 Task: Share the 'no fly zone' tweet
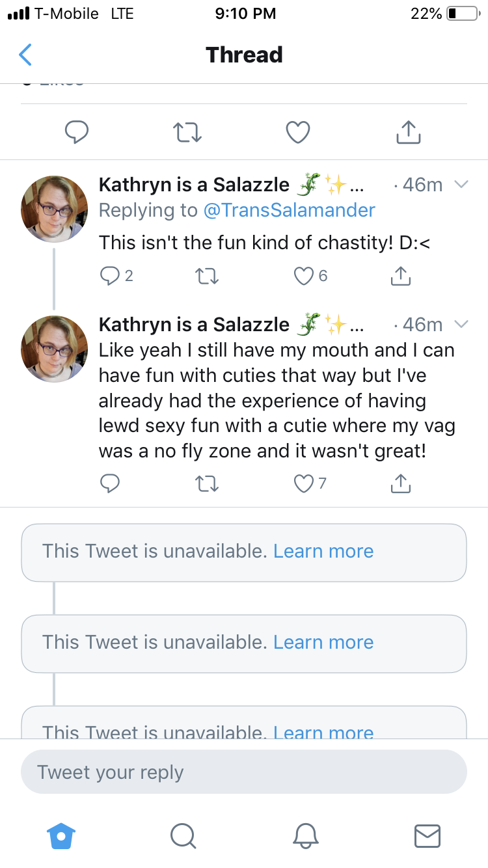(x=401, y=483)
